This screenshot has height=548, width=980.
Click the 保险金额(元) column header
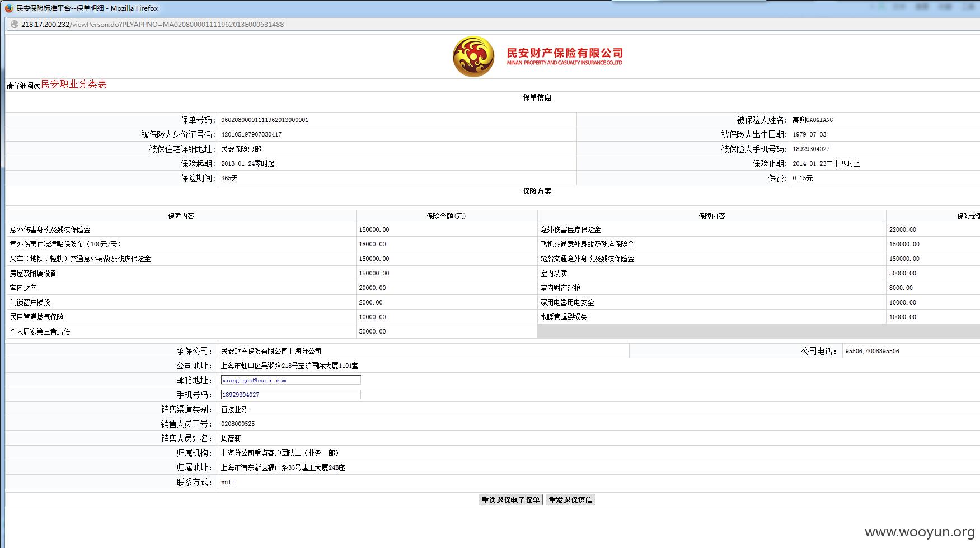(x=446, y=216)
